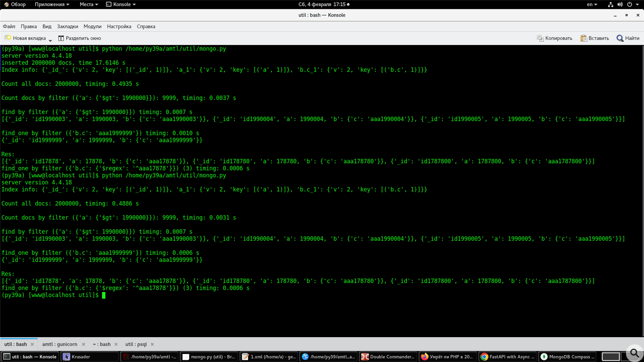Viewport: 644px width, 362px height.
Task: Switch to the Chrome 'FastAPI with Async' window
Action: [x=508, y=357]
